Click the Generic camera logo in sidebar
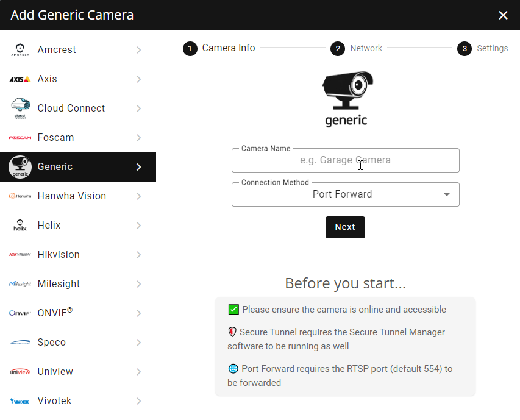The width and height of the screenshot is (520, 420). click(x=20, y=167)
